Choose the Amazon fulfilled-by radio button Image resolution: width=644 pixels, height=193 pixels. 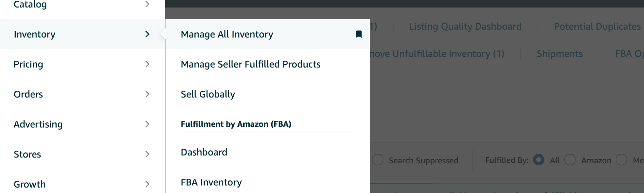tap(570, 160)
